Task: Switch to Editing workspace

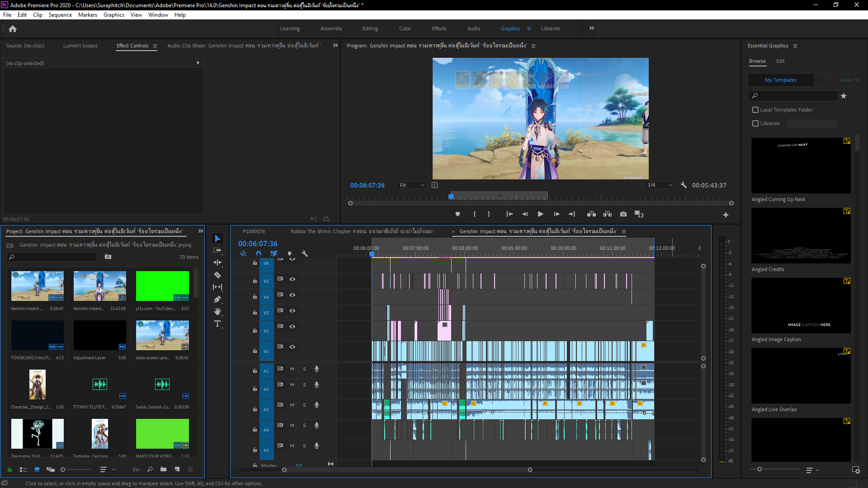Action: pos(370,28)
